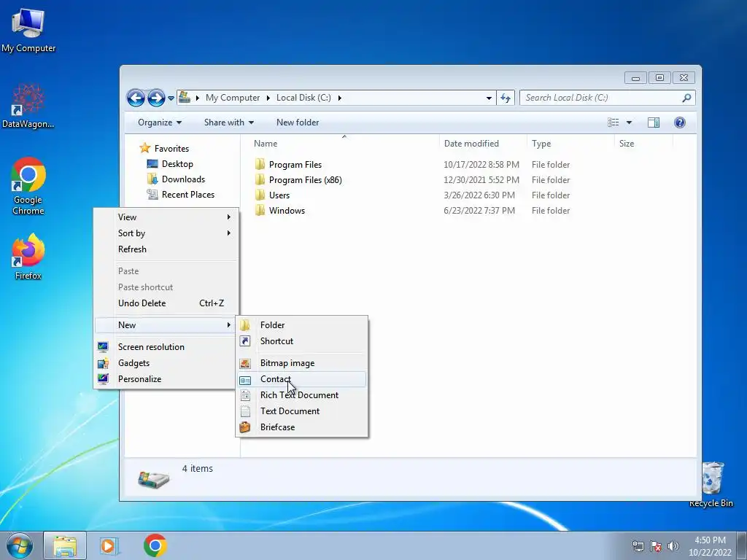This screenshot has height=560, width=747.
Task: Create a new Rich Text Document
Action: pos(302,394)
